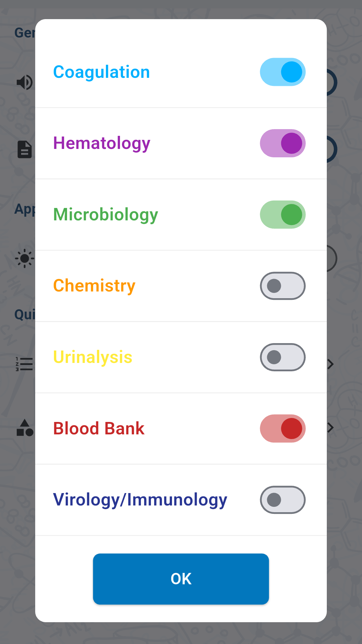Disable the Microbiology toggle

coord(283,215)
